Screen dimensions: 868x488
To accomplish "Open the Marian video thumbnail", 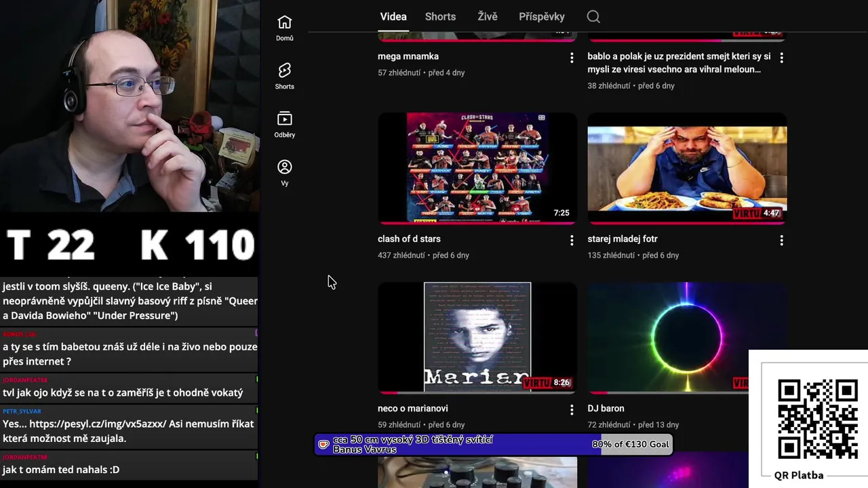I will point(477,338).
